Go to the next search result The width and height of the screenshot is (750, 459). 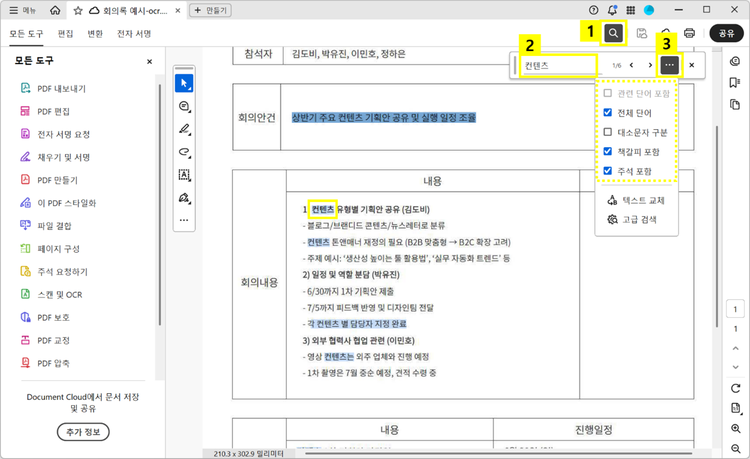[650, 65]
